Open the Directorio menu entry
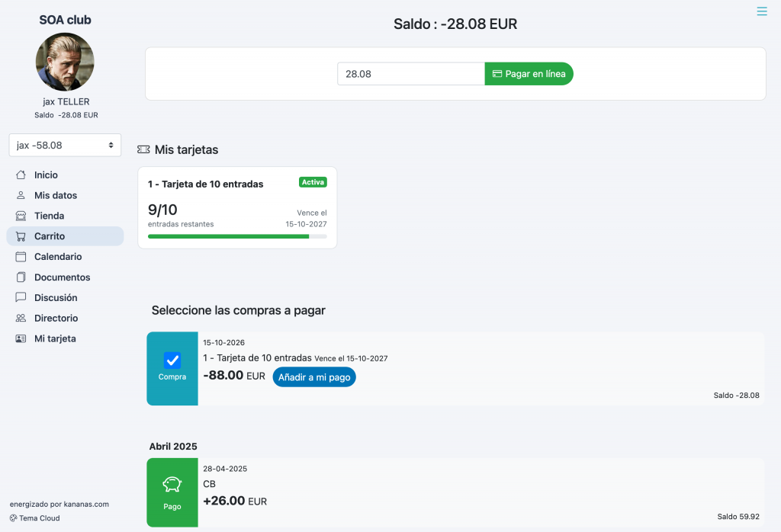 [x=65, y=318]
